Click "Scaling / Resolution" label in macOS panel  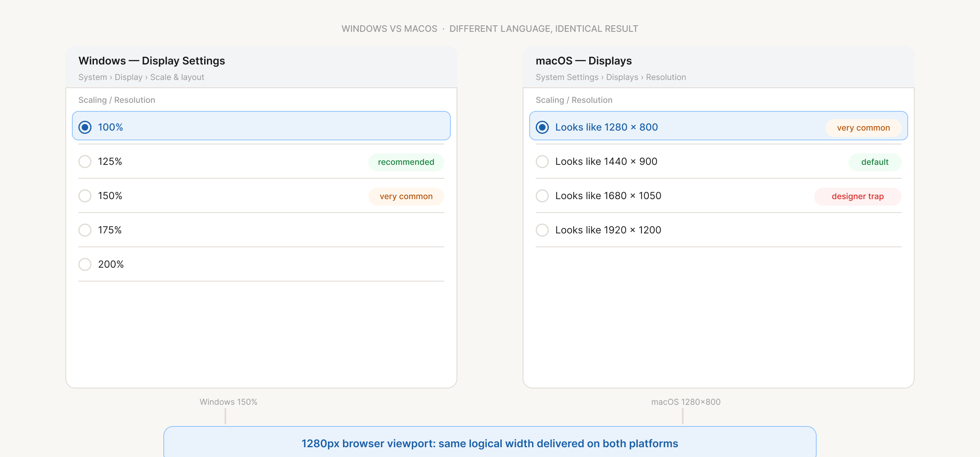(574, 100)
